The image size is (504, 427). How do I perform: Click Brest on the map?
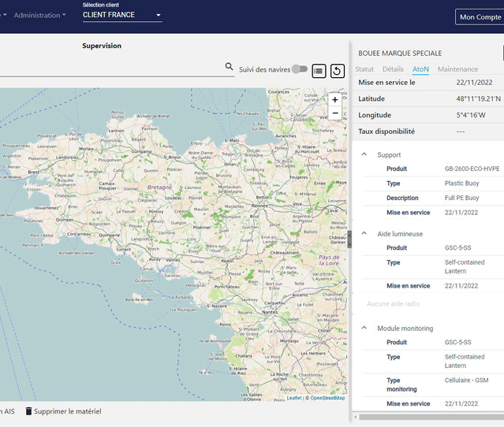coord(33,172)
